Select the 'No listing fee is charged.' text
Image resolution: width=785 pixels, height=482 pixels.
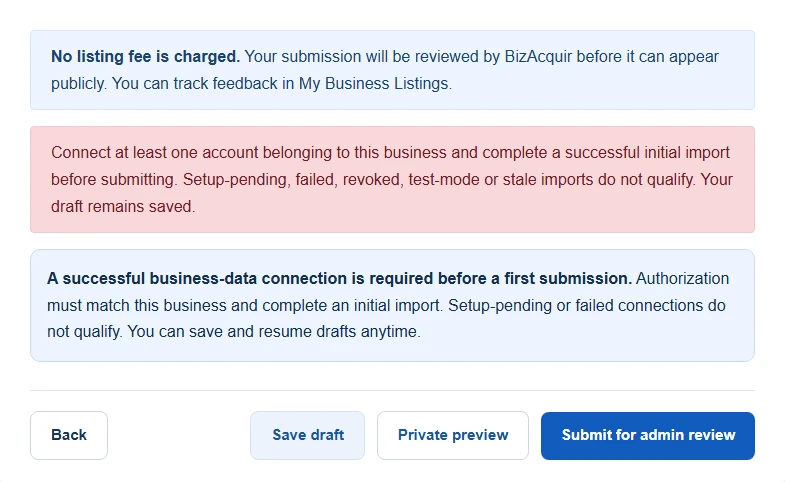146,57
